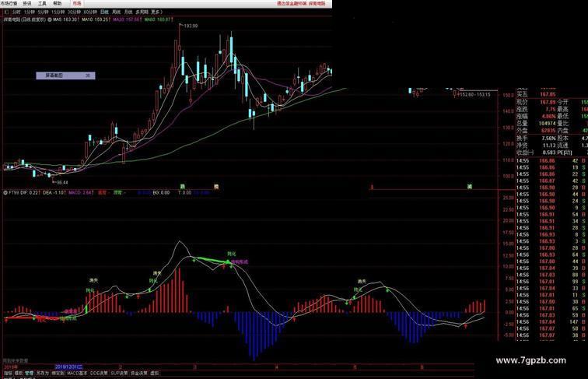588x379 pixels.
Task: Select the 周线 weekly period
Action: point(116,12)
